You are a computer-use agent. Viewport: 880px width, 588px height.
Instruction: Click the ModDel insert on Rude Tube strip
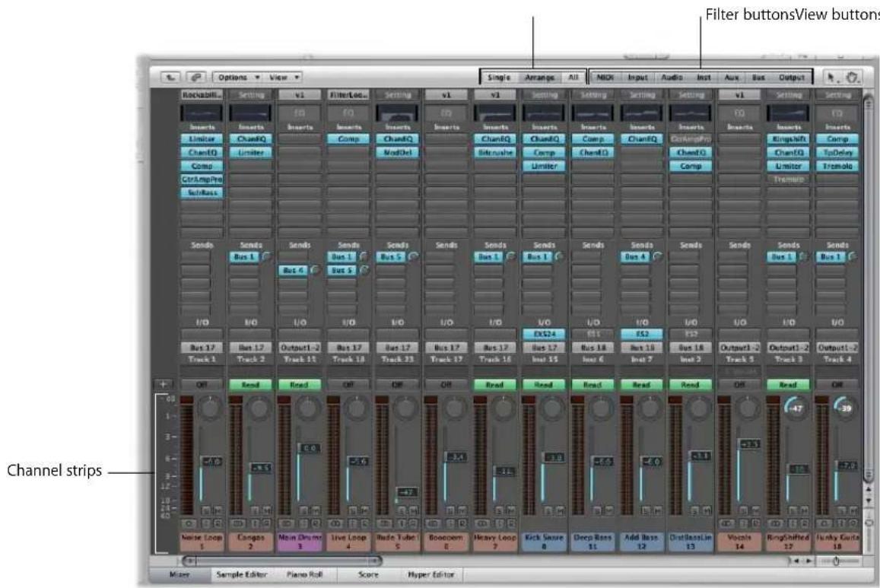pos(397,152)
